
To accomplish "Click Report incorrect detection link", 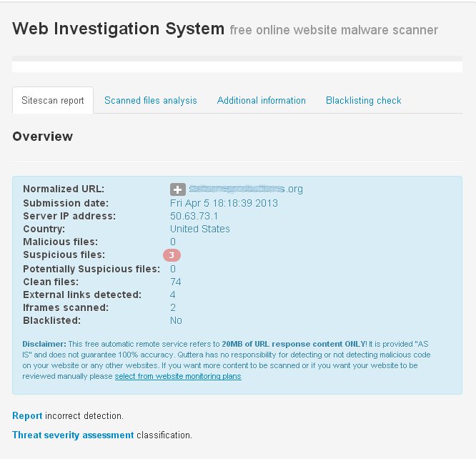I will pyautogui.click(x=27, y=415).
